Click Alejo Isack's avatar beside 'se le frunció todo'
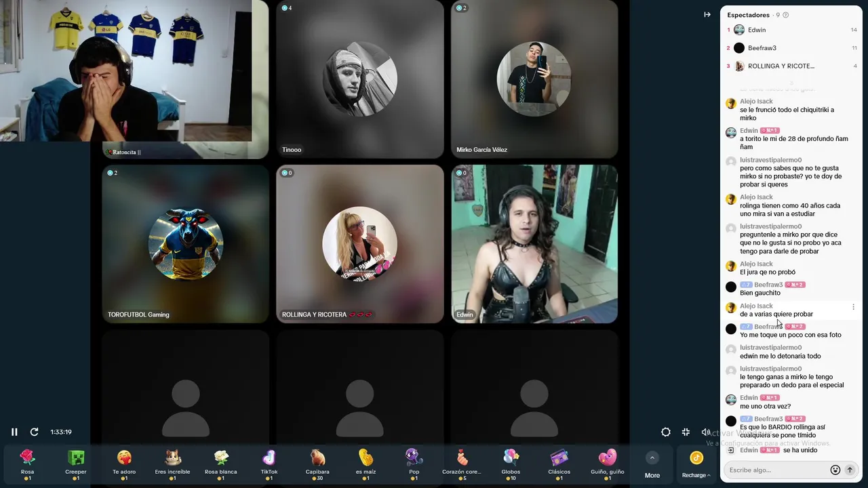 [x=731, y=104]
